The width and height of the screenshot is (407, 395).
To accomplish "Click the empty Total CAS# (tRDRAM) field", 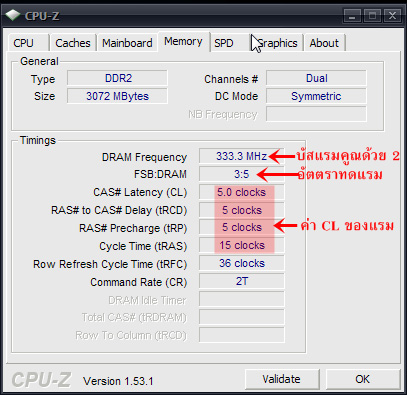I will 242,317.
